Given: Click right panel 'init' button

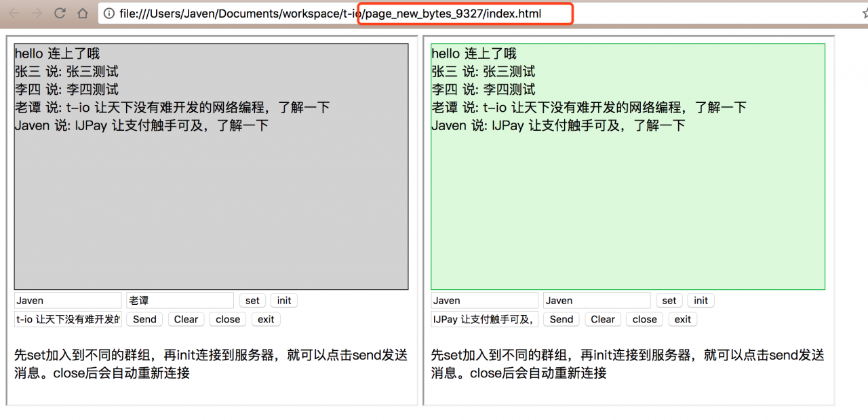Looking at the screenshot, I should tap(701, 301).
